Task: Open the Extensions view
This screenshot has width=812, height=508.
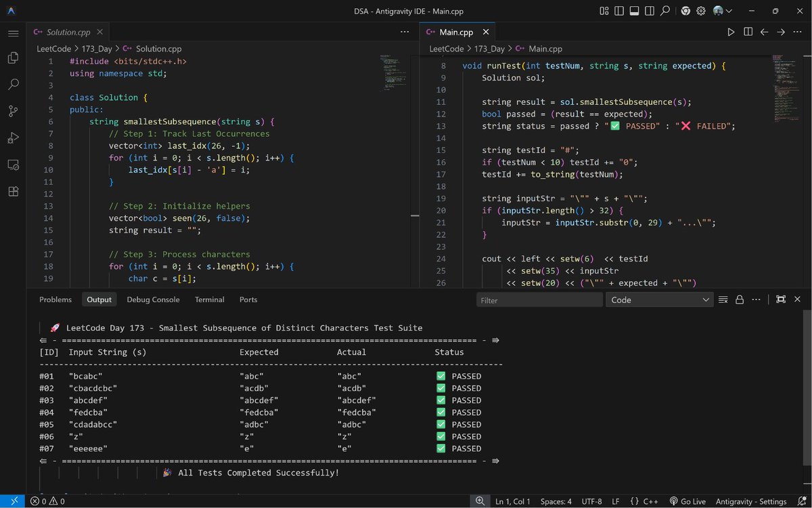Action: (x=13, y=191)
